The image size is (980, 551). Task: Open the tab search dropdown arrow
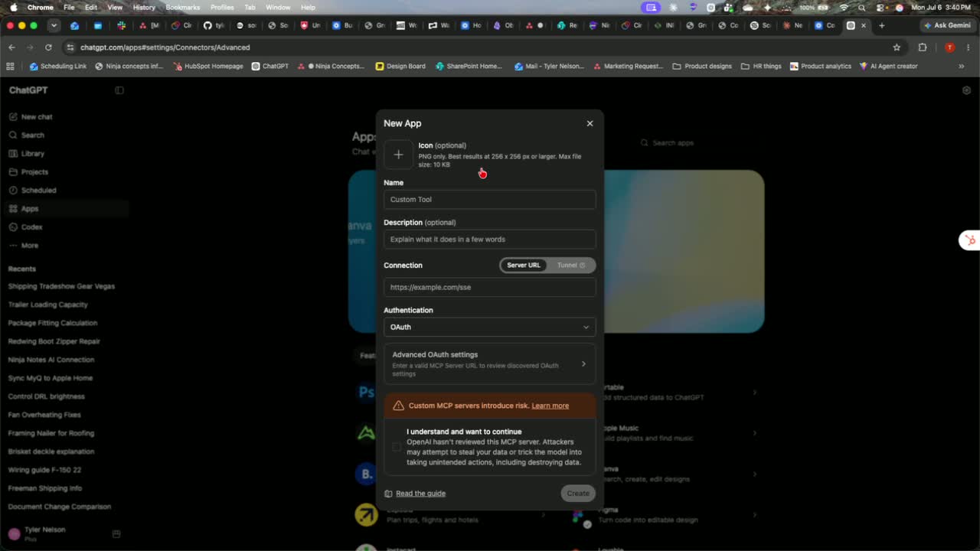click(x=54, y=25)
